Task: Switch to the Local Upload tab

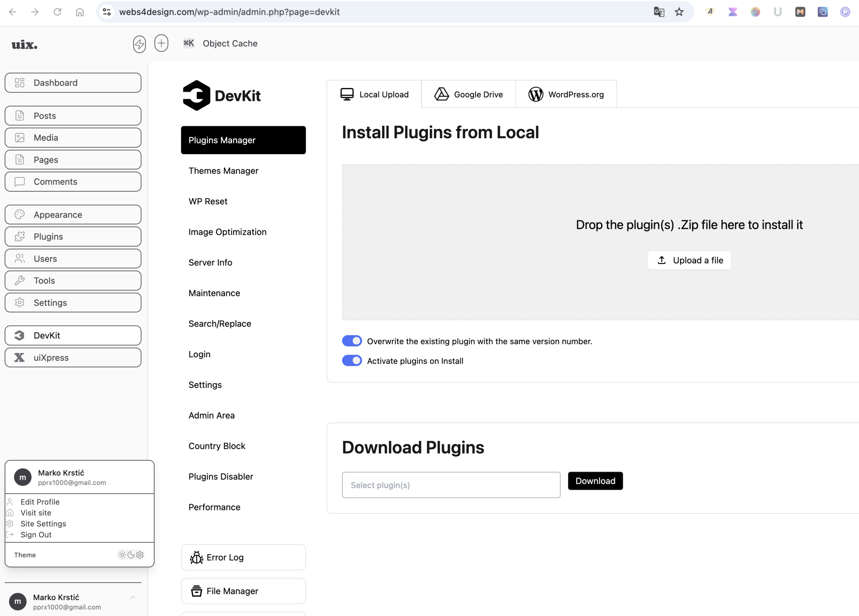Action: [x=374, y=94]
